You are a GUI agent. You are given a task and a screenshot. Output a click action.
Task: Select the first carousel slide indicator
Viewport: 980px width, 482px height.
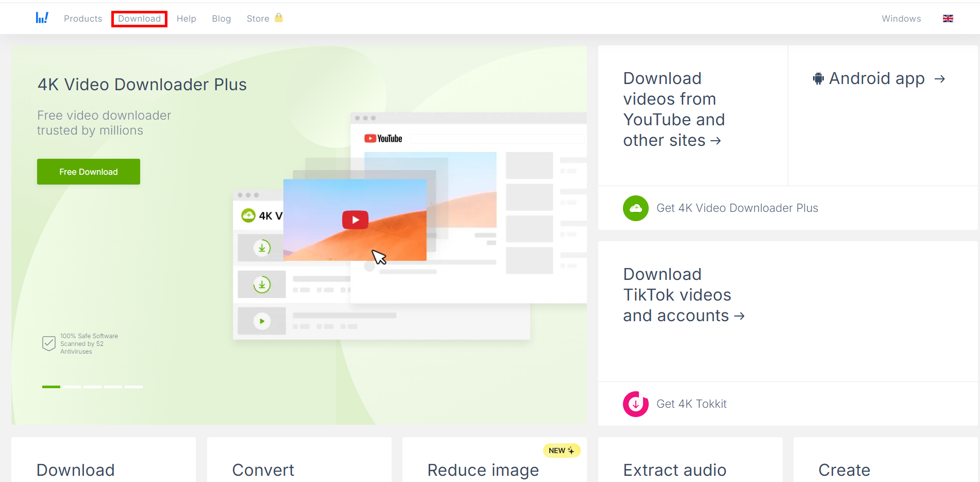pos(51,387)
